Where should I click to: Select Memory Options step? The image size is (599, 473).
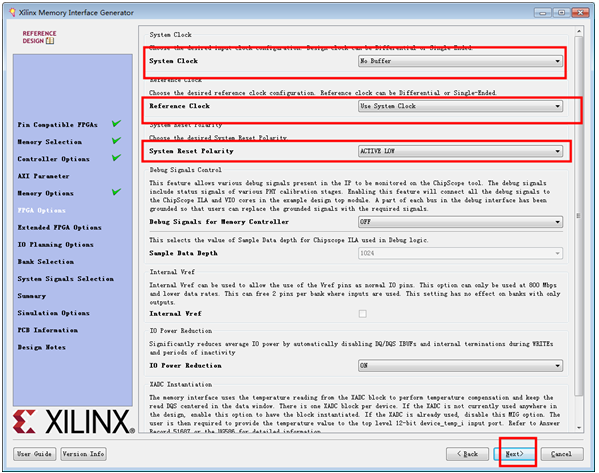point(45,193)
